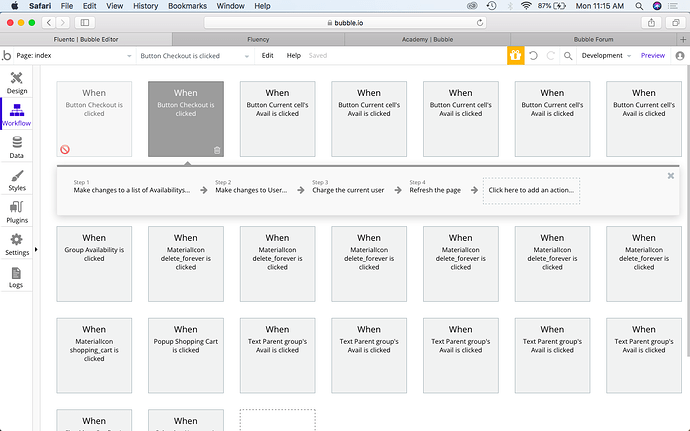690x431 pixels.
Task: Select the Popup Shopping Cart is clicked workflow
Action: pyautogui.click(x=186, y=356)
